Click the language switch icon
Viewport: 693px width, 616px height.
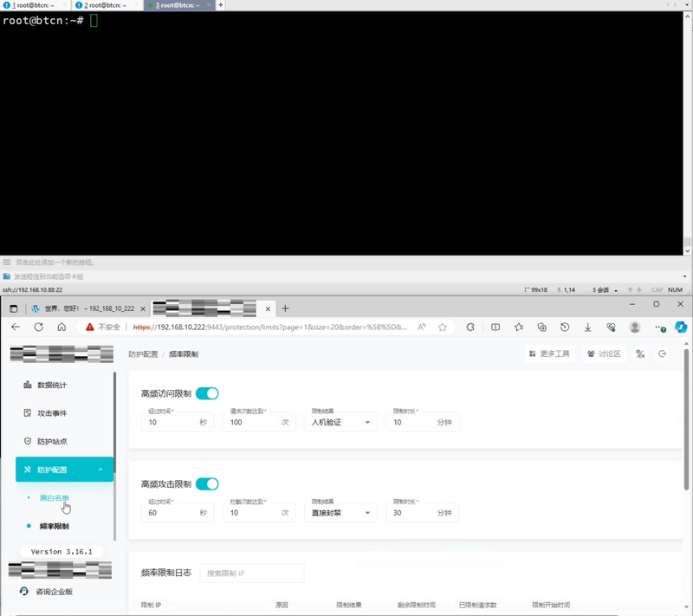pos(640,354)
